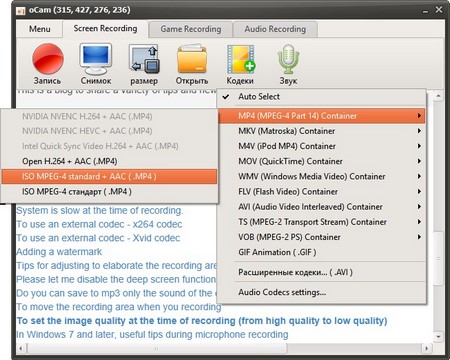Close the oCam window
The height and width of the screenshot is (360, 450).
tap(439, 10)
